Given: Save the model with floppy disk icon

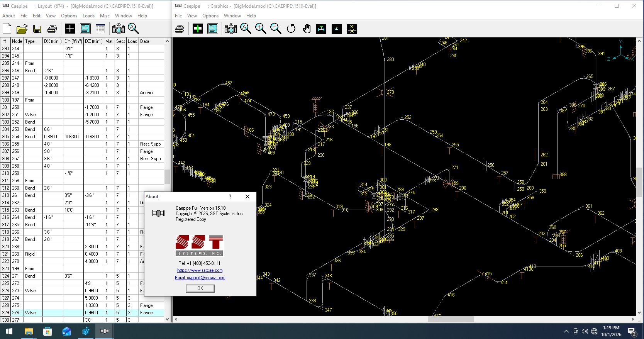Looking at the screenshot, I should tap(37, 29).
